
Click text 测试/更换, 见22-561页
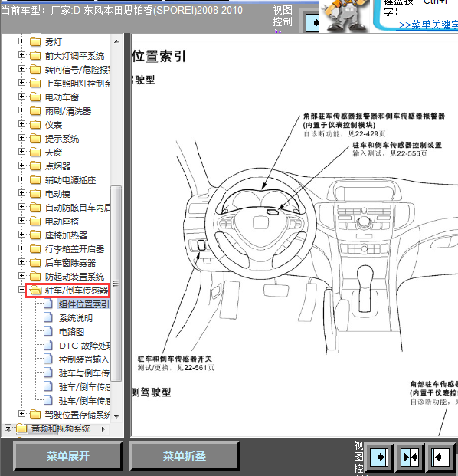176,368
